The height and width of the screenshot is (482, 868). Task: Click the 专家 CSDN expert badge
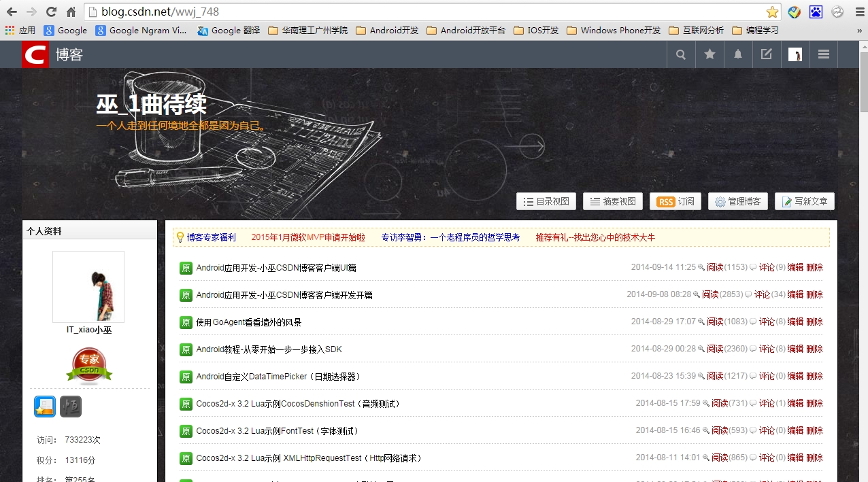(x=89, y=366)
